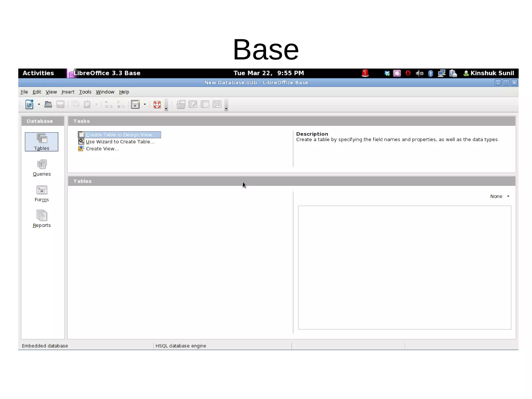Expand standard toolbar overflow arrow
The height and width of the screenshot is (399, 532).
[x=166, y=109]
